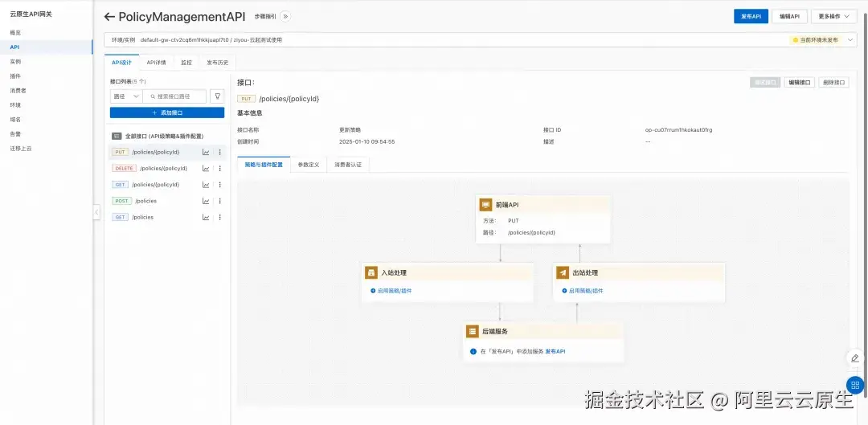Click the 后端服务 node icon

[473, 332]
